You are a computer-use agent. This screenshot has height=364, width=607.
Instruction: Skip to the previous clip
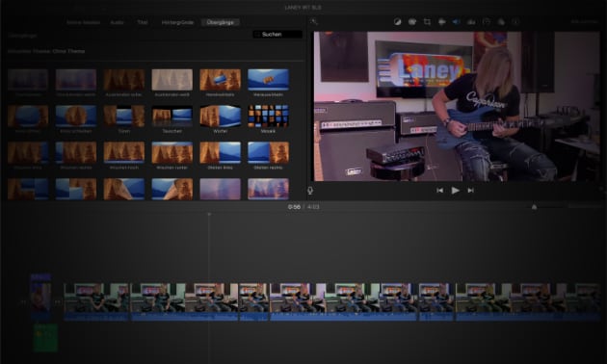point(439,191)
